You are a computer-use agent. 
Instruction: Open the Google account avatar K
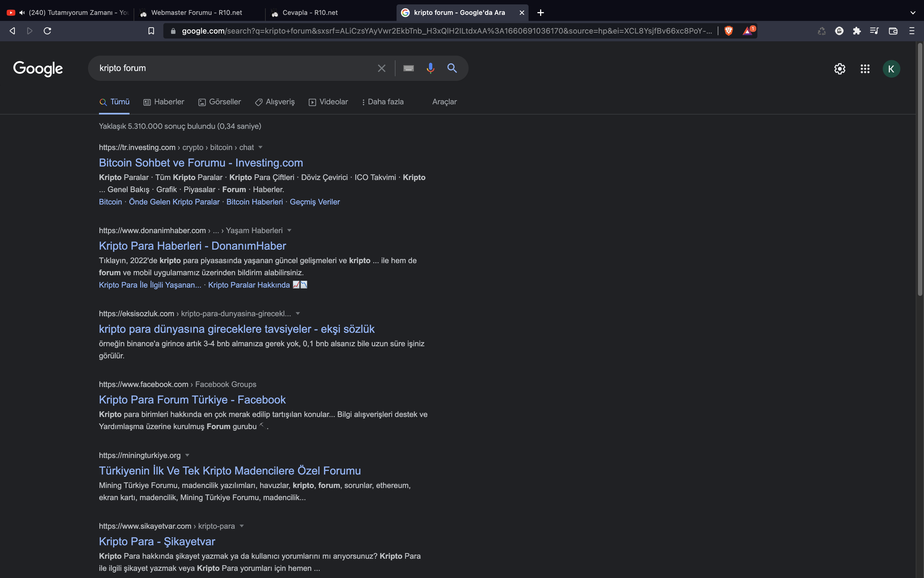(891, 69)
